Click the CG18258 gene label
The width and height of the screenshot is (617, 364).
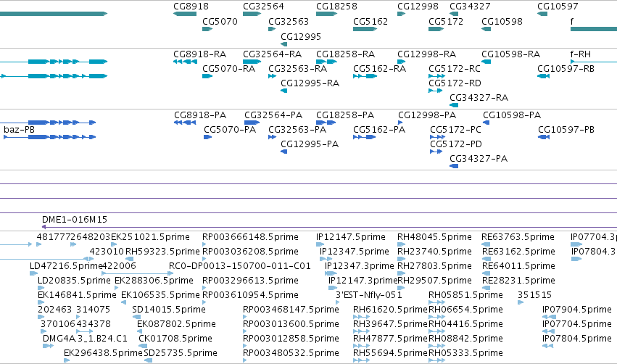[x=336, y=7]
